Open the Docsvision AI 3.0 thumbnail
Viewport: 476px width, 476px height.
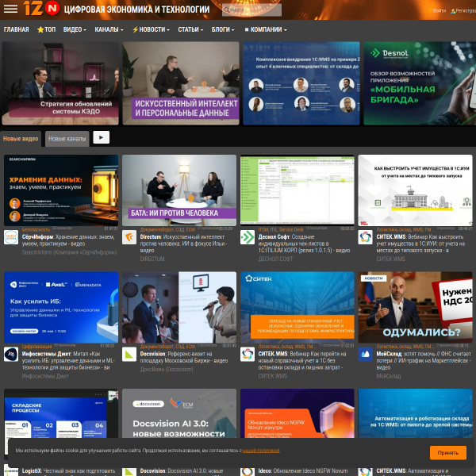(179, 413)
